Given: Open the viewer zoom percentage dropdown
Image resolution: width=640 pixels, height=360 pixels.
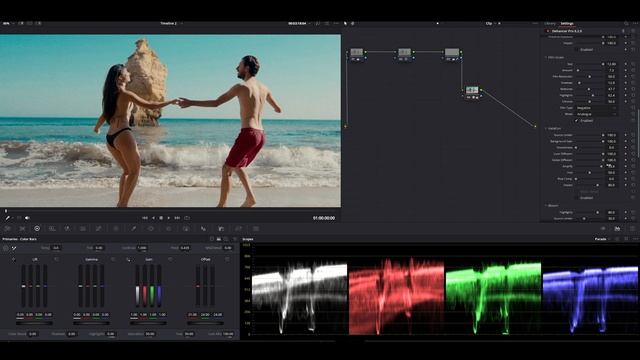Looking at the screenshot, I should pyautogui.click(x=8, y=24).
